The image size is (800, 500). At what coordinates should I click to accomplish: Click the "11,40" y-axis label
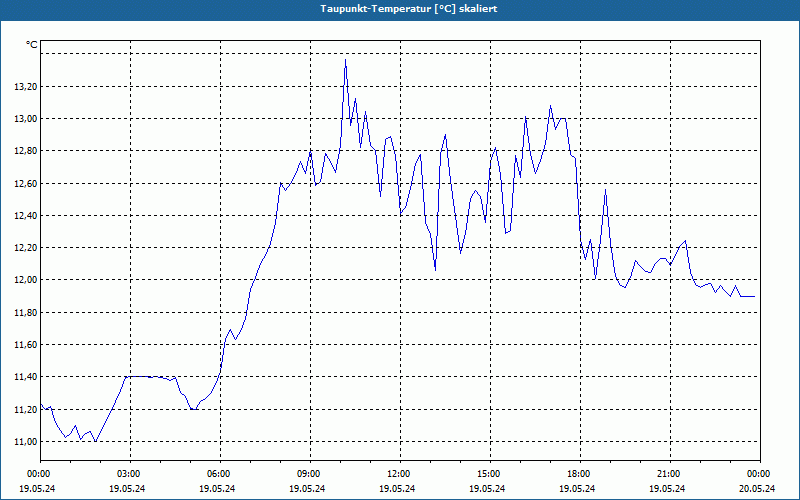pos(26,377)
